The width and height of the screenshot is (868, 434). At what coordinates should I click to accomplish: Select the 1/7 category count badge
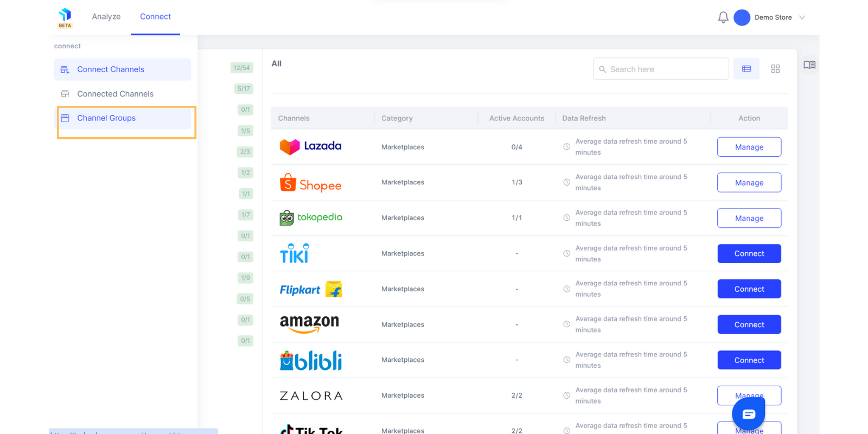[x=246, y=215]
